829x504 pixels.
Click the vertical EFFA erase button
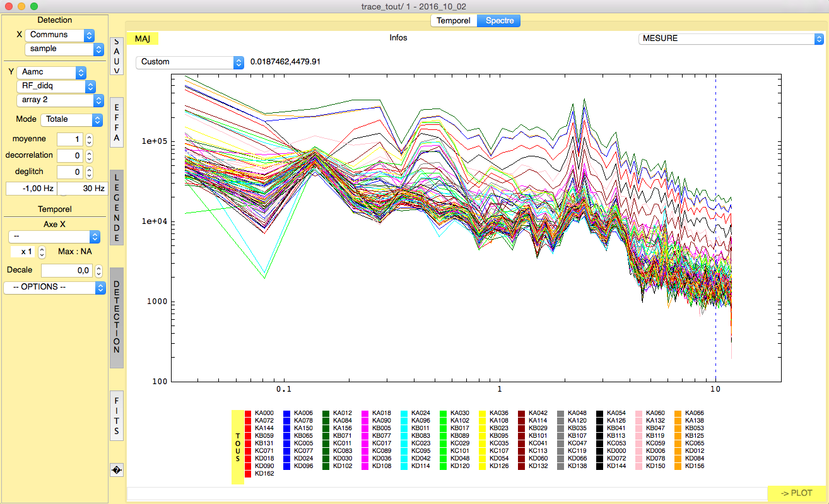tap(116, 122)
